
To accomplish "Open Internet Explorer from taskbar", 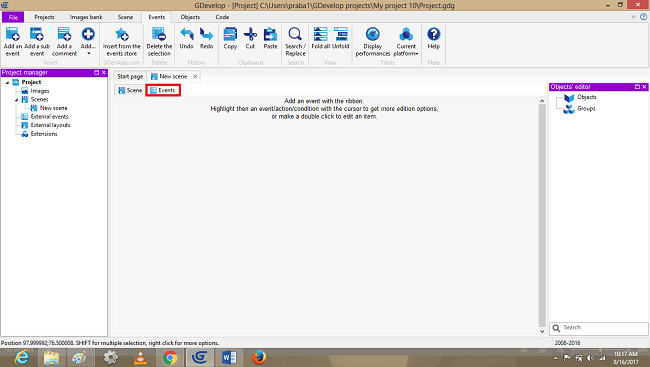I will point(22,357).
